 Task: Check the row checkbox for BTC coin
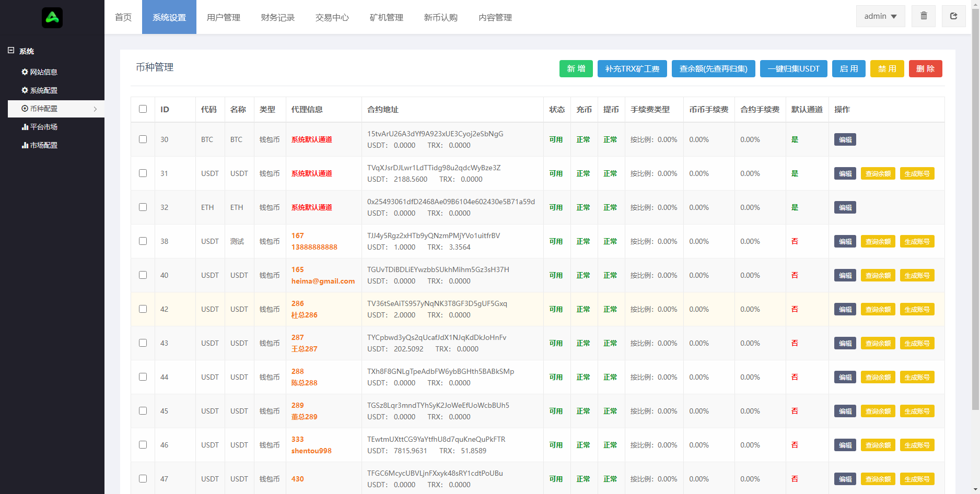(x=143, y=139)
